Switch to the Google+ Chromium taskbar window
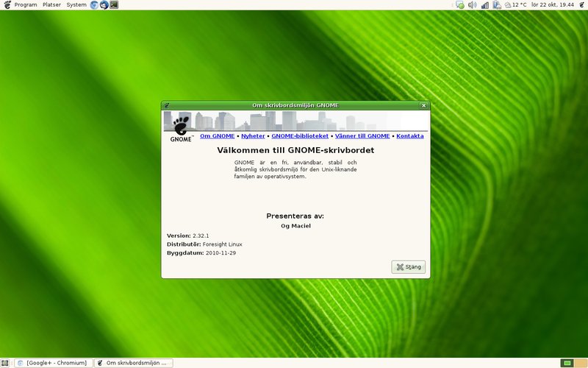Screen dimensions: 588x368 click(54, 363)
